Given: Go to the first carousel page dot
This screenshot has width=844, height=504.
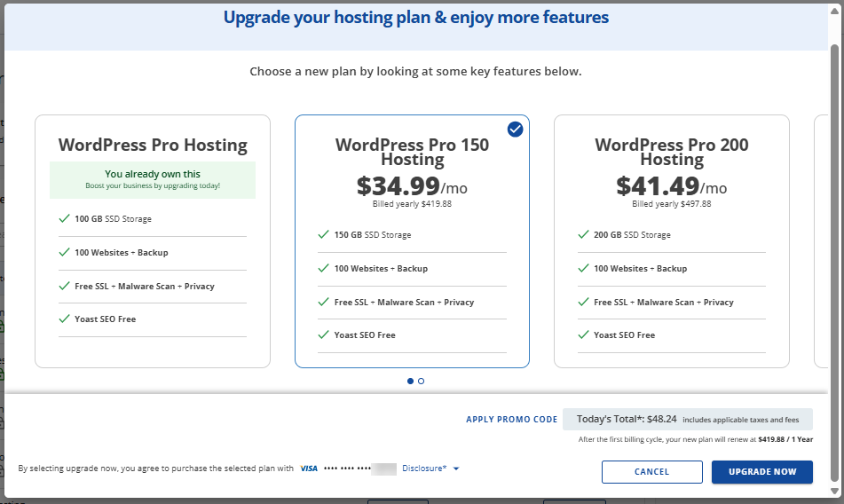Looking at the screenshot, I should pyautogui.click(x=410, y=381).
